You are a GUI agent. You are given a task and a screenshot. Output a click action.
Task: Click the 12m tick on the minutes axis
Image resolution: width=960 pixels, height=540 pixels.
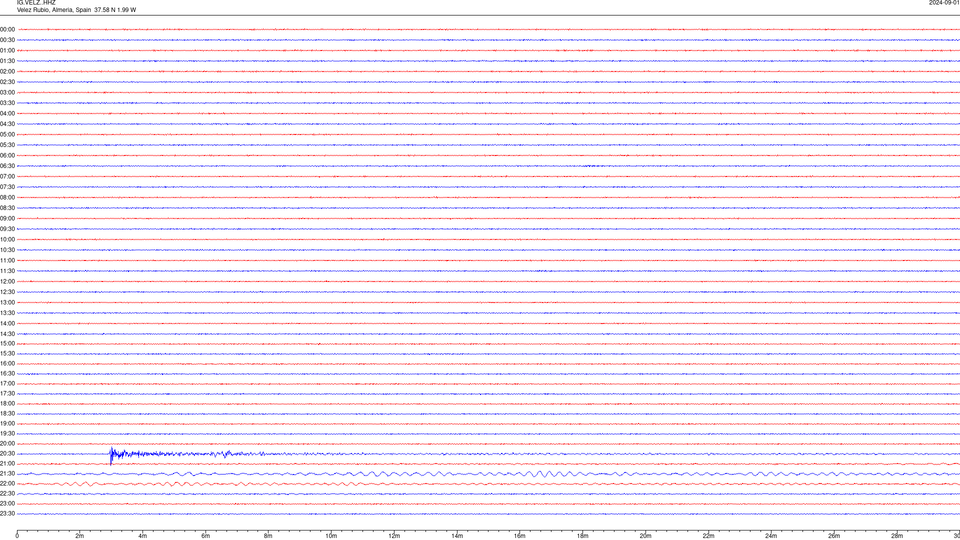(394, 536)
